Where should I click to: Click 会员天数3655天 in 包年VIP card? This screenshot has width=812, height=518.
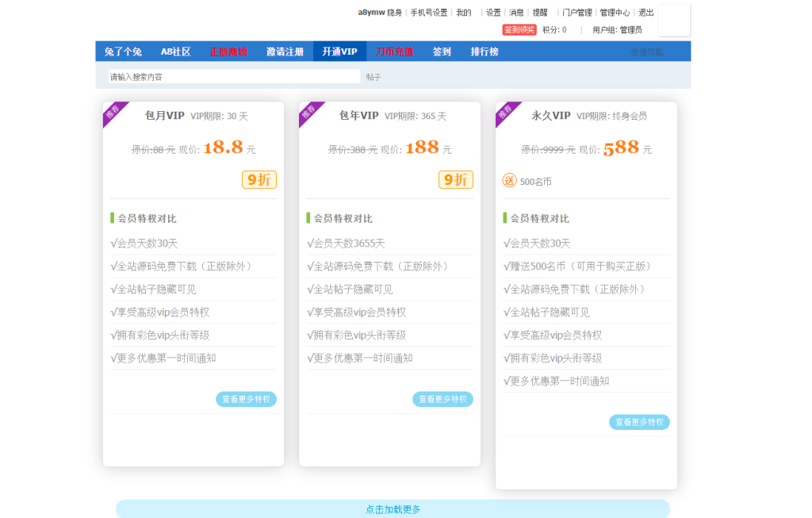click(346, 243)
